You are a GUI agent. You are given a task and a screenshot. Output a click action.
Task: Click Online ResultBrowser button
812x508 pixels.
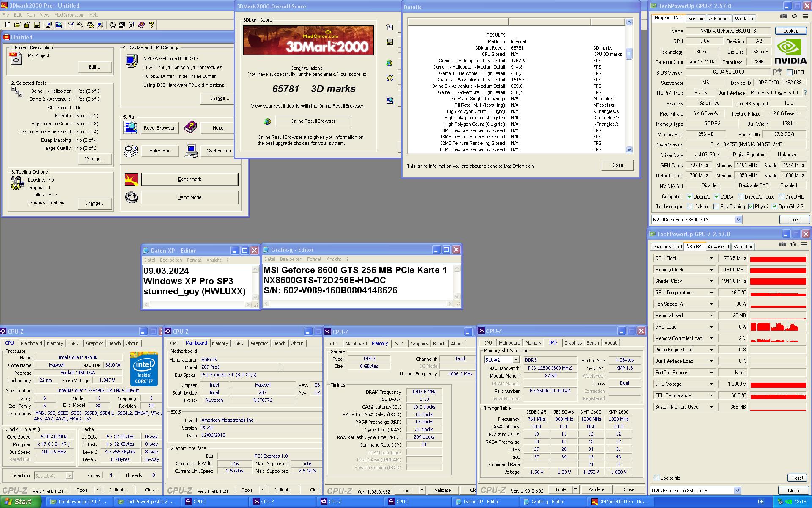pyautogui.click(x=313, y=121)
